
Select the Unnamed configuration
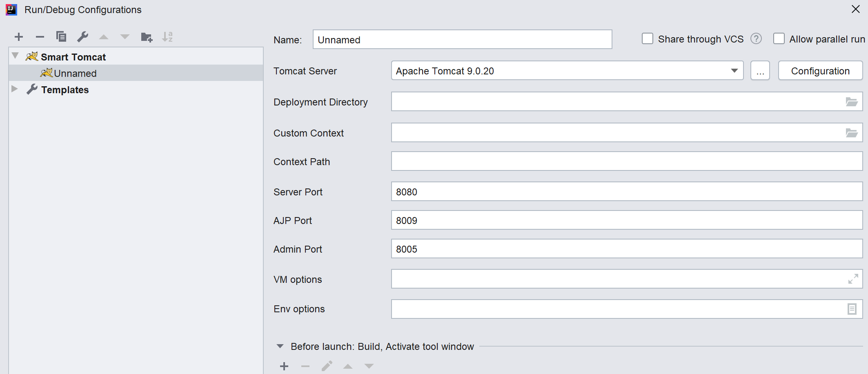[136, 73]
